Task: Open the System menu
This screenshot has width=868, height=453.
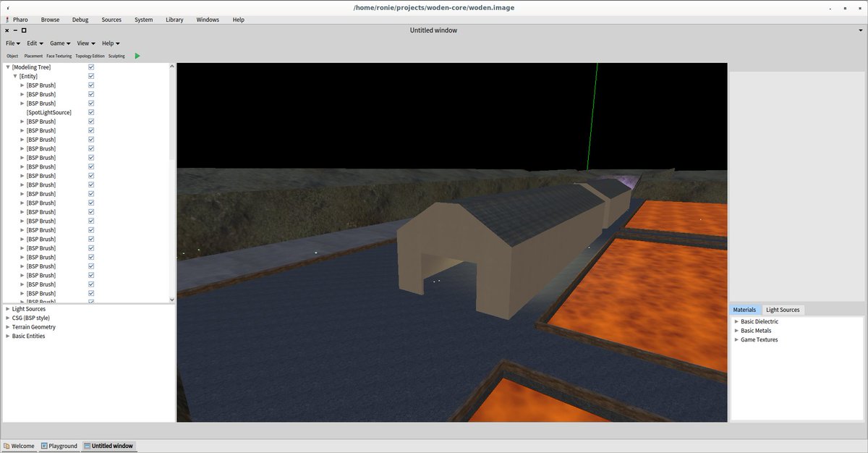Action: click(143, 20)
